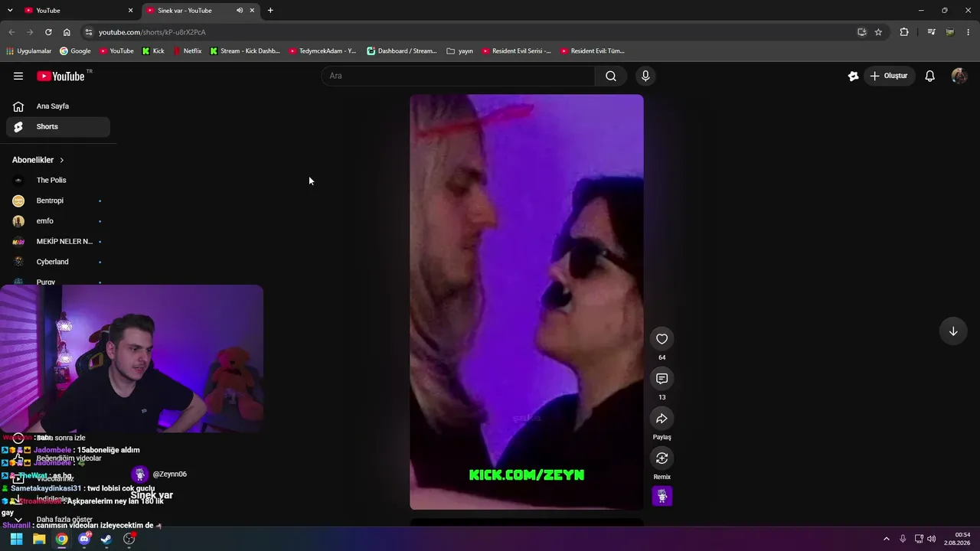Select Ana Sayfa in the sidebar
The width and height of the screenshot is (980, 551).
[x=58, y=106]
